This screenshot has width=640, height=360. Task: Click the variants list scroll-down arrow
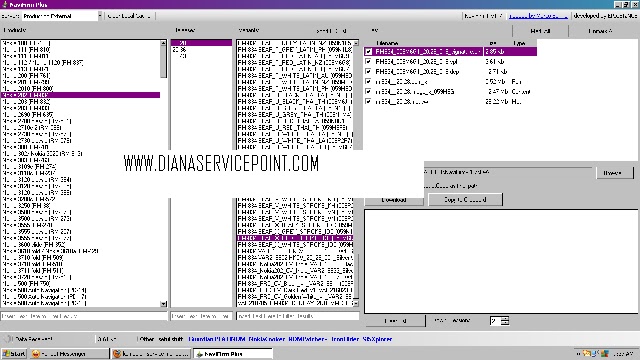point(356,303)
